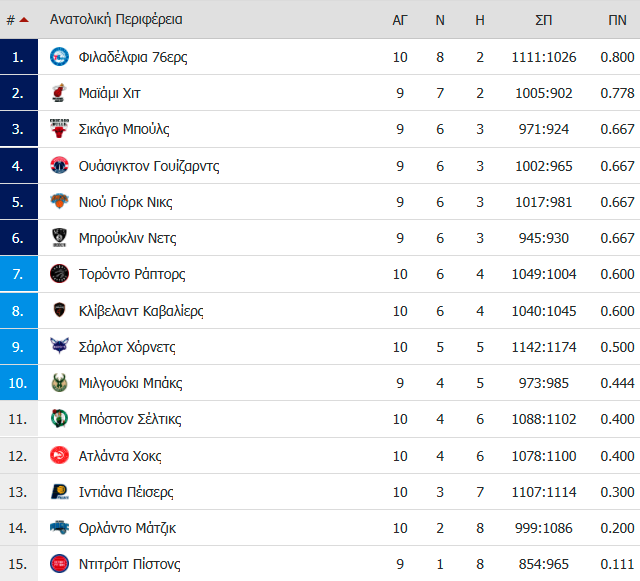The image size is (640, 581).
Task: Click the Brooklyn Nets shield logo
Action: click(59, 238)
